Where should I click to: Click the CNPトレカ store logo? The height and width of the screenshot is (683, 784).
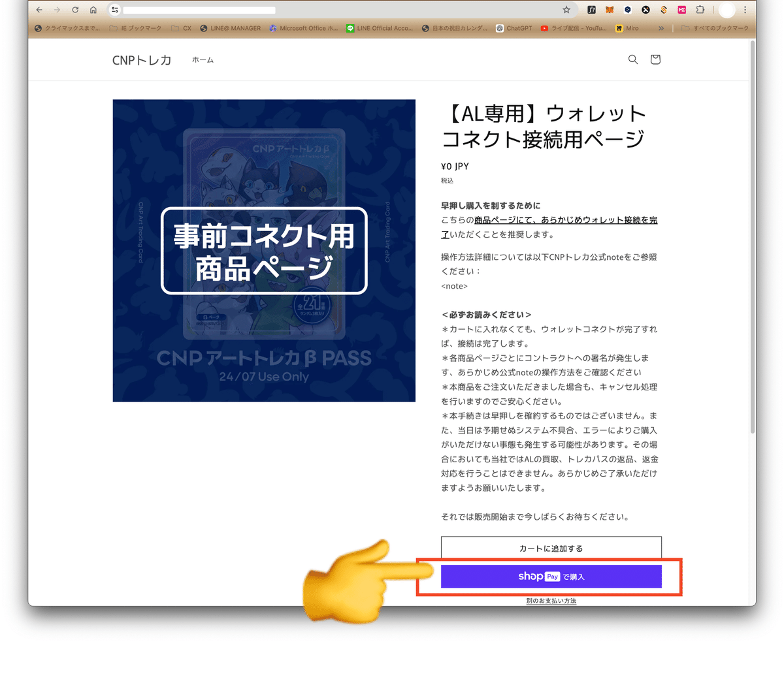pyautogui.click(x=142, y=60)
